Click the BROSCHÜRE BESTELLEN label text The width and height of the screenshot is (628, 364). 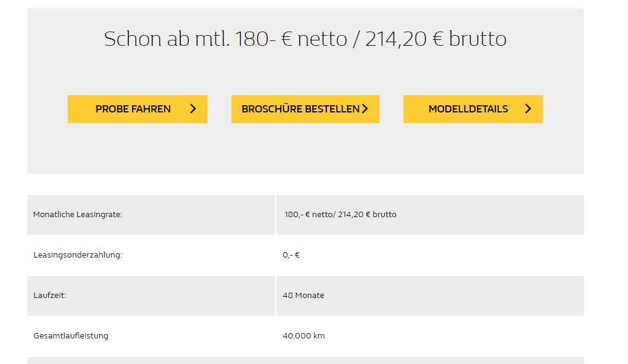(300, 109)
